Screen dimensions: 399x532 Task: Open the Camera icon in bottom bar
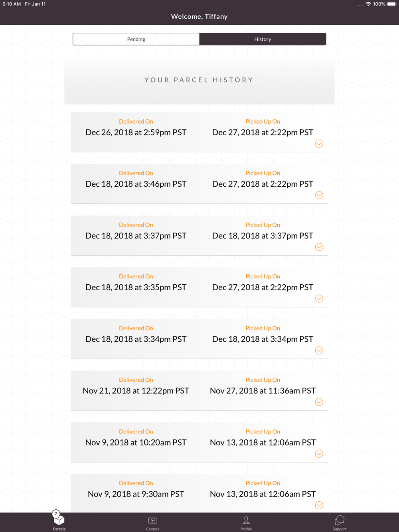click(x=152, y=520)
